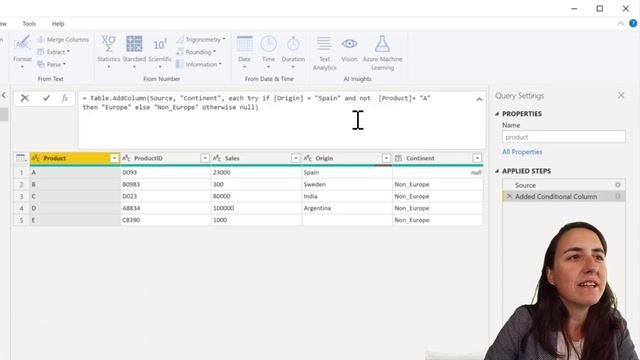Click inside the formula bar text
Image resolution: width=640 pixels, height=360 pixels.
(x=256, y=102)
